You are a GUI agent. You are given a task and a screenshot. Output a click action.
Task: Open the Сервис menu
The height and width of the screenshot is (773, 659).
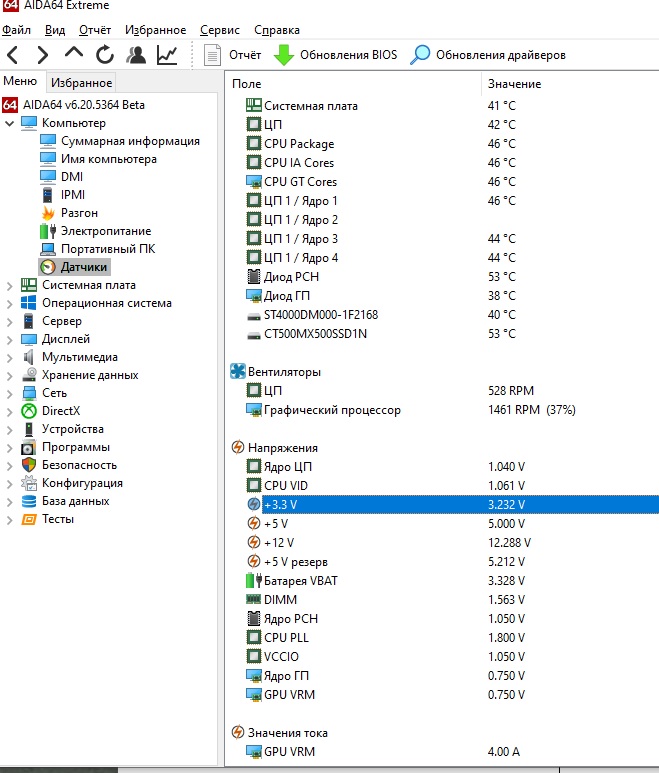pos(220,30)
